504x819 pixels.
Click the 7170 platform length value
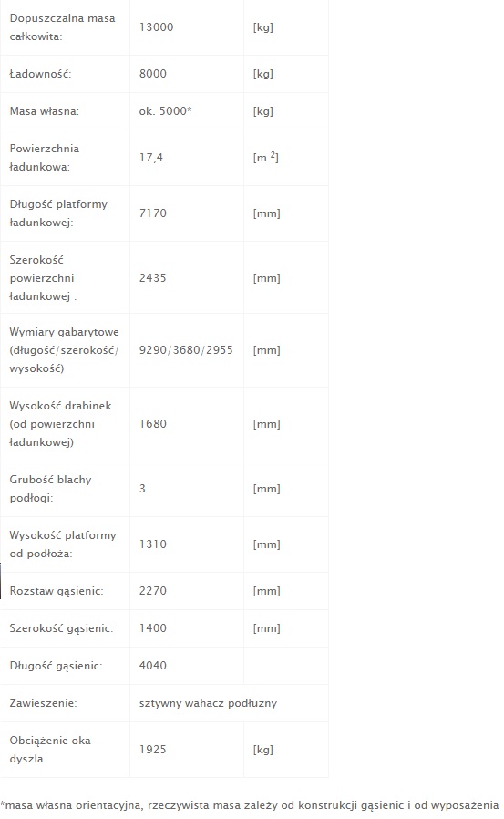click(153, 213)
